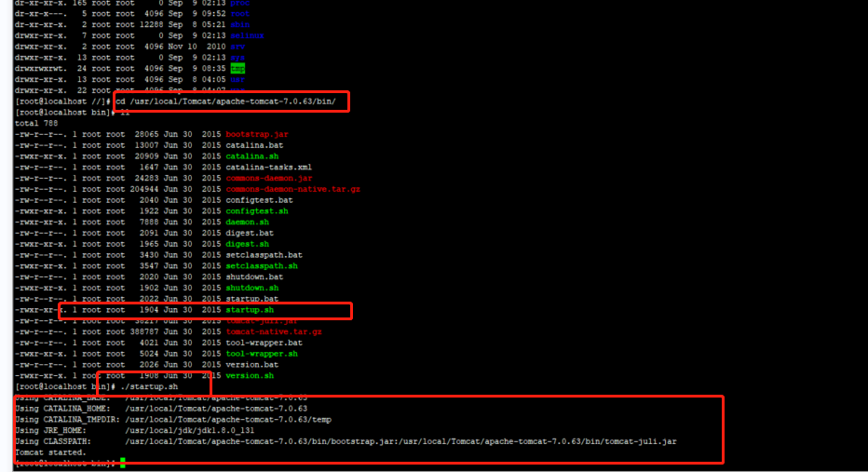
Task: Click the cd /usr/local/Tomcat command text
Action: tap(225, 101)
